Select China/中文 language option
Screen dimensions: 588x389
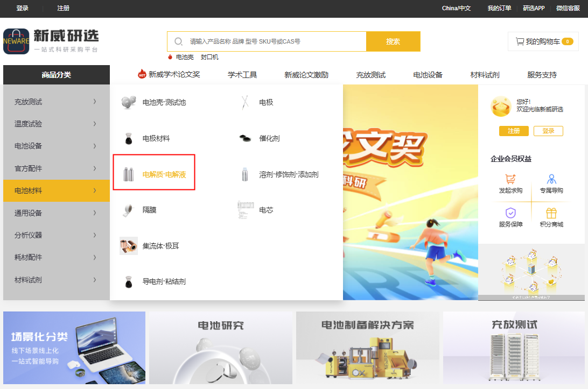(x=456, y=8)
